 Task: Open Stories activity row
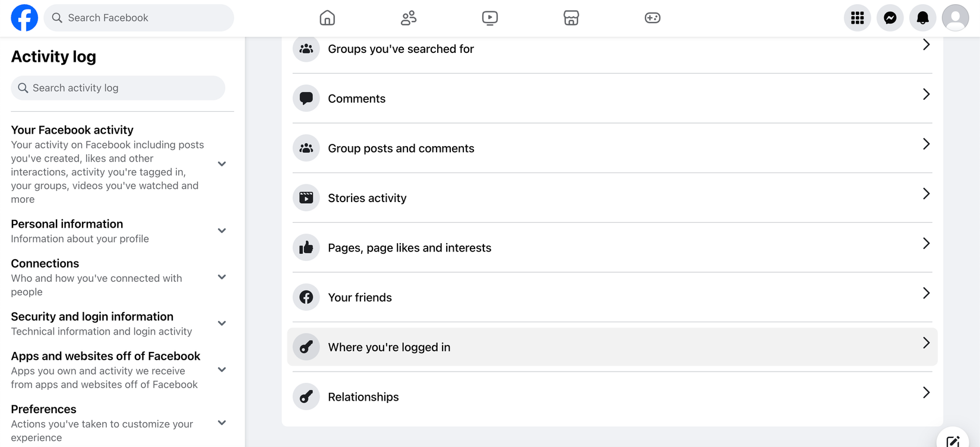coord(612,198)
